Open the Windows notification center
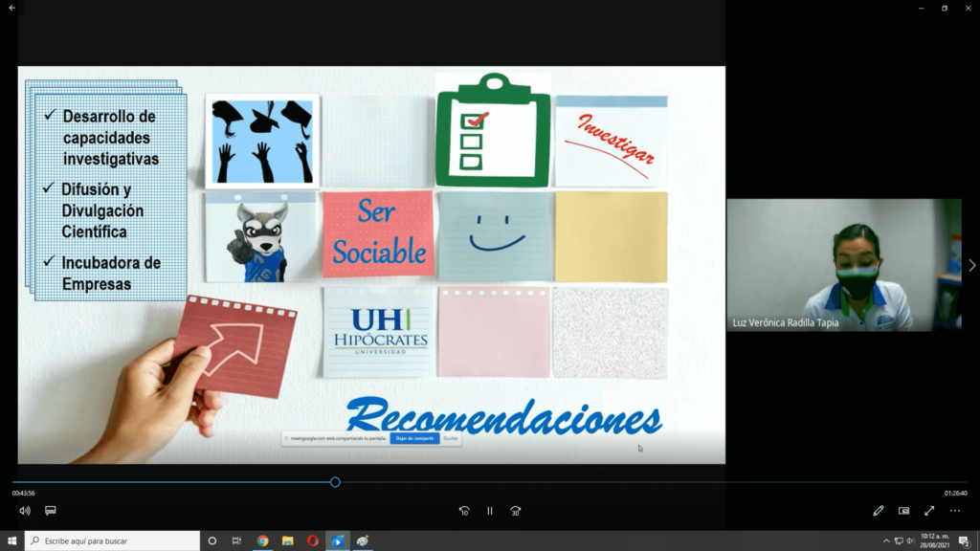 click(x=964, y=540)
